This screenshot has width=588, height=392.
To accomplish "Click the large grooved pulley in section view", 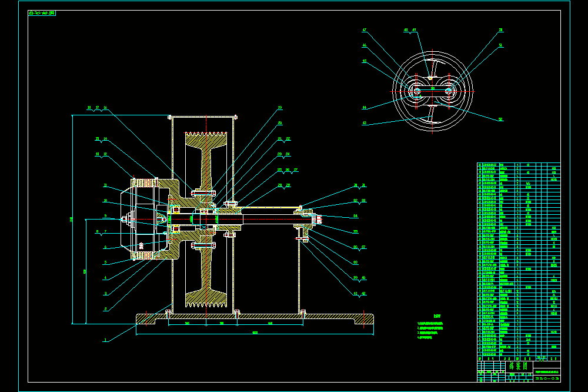I will click(206, 220).
